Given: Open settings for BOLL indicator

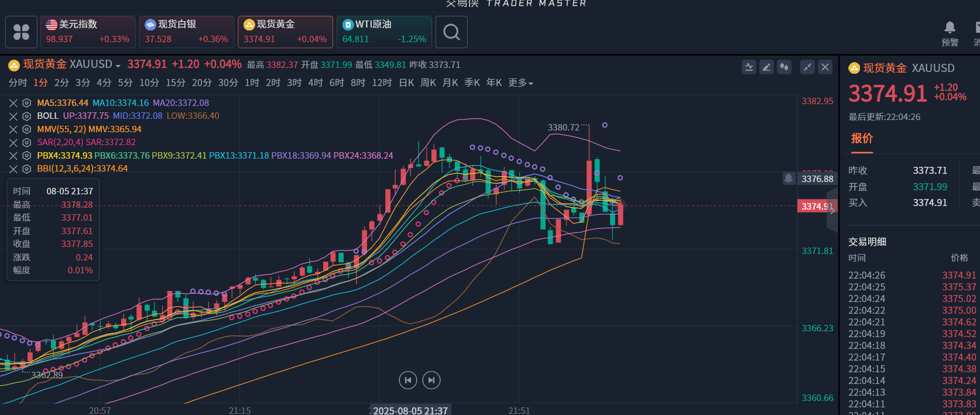Looking at the screenshot, I should (x=26, y=116).
